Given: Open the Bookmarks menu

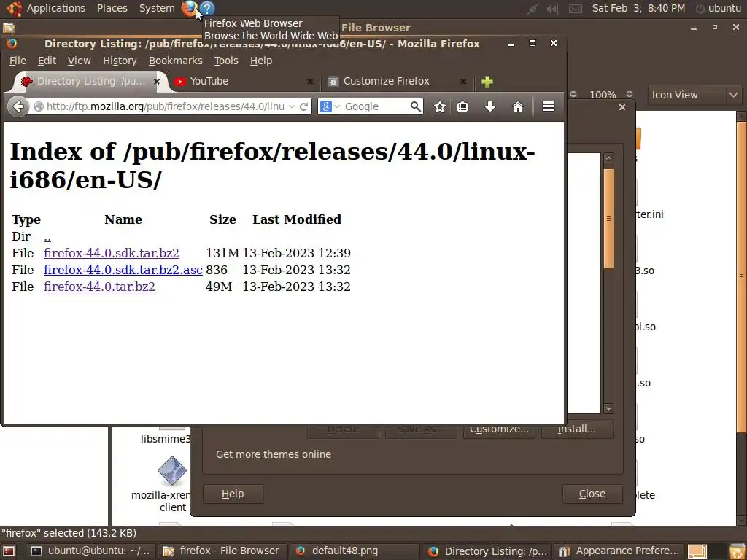Looking at the screenshot, I should [x=175, y=61].
